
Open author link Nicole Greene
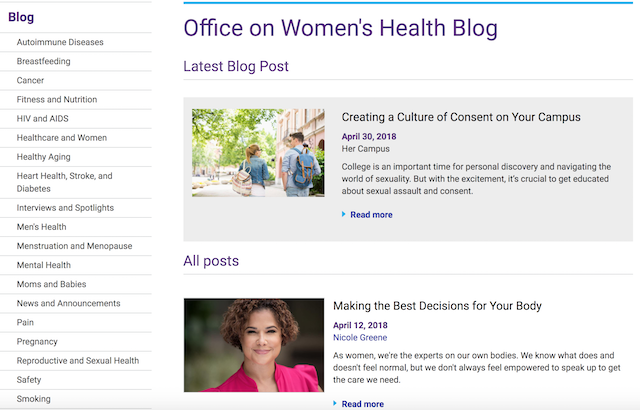click(x=360, y=338)
